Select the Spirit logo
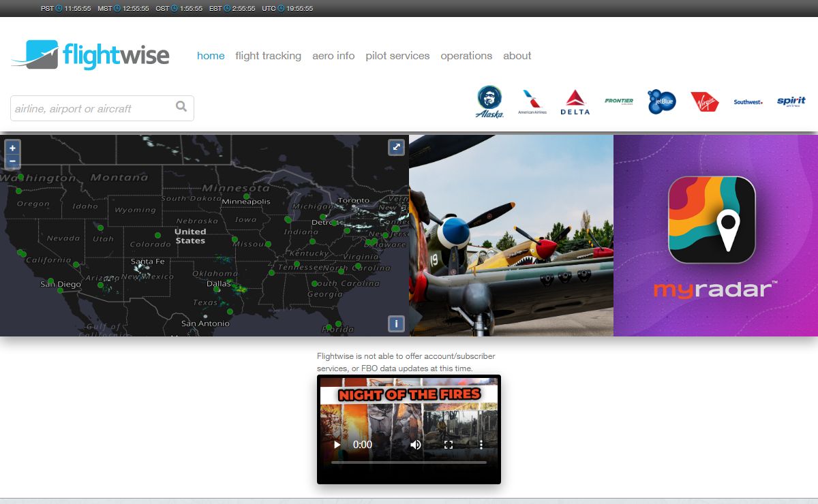Viewport: 818px width, 504px height. [x=791, y=101]
